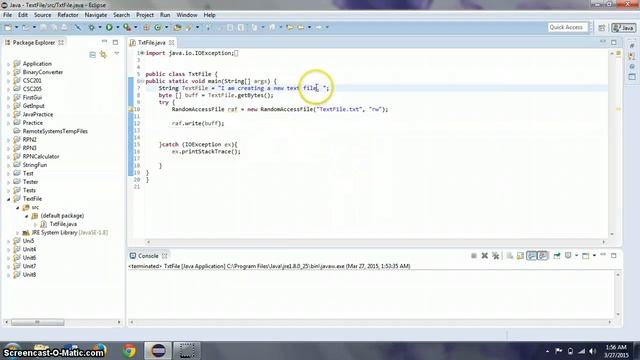Click Remove All Terminated Launches icon
640x360 pixels.
point(496,256)
